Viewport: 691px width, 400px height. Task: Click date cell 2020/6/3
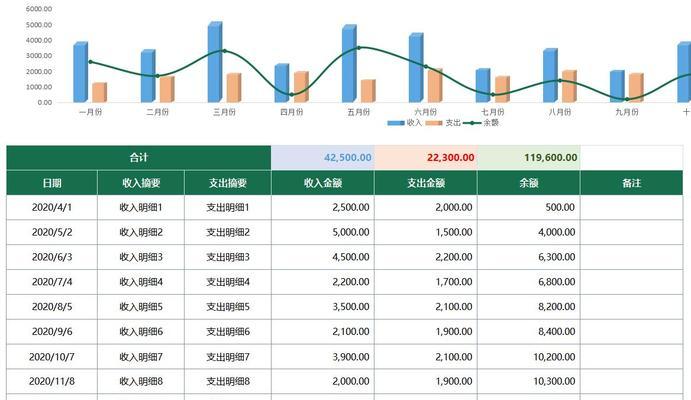[x=52, y=257]
